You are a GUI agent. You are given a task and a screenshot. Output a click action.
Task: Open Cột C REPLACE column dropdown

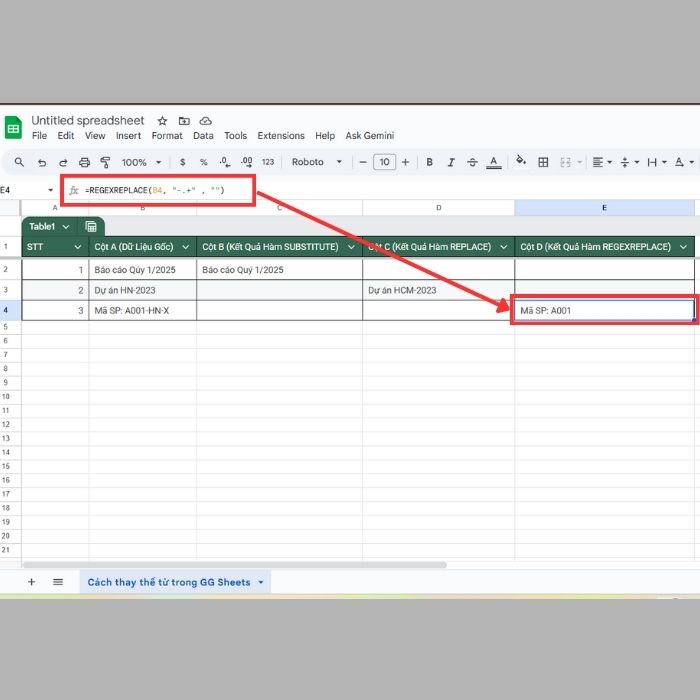pos(504,247)
